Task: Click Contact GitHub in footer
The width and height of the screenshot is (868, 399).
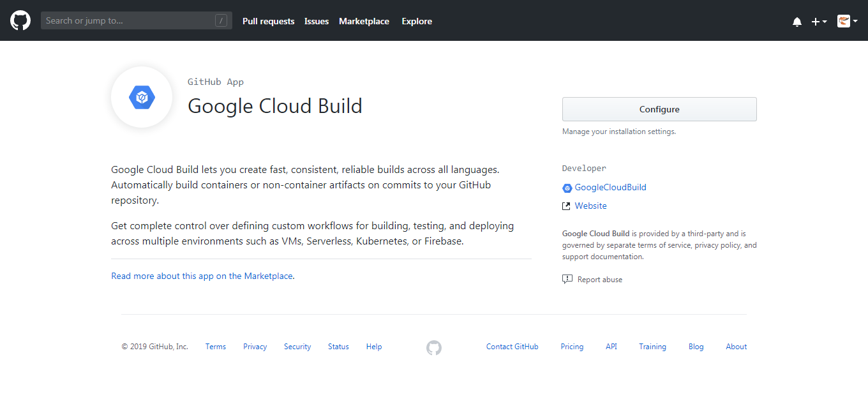Action: point(512,347)
